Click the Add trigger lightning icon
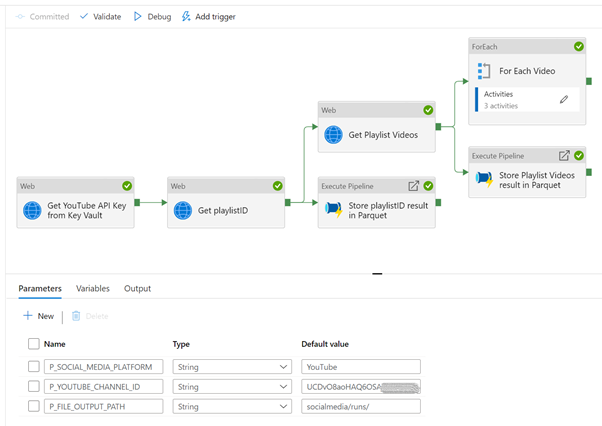This screenshot has width=602, height=426. pos(187,17)
